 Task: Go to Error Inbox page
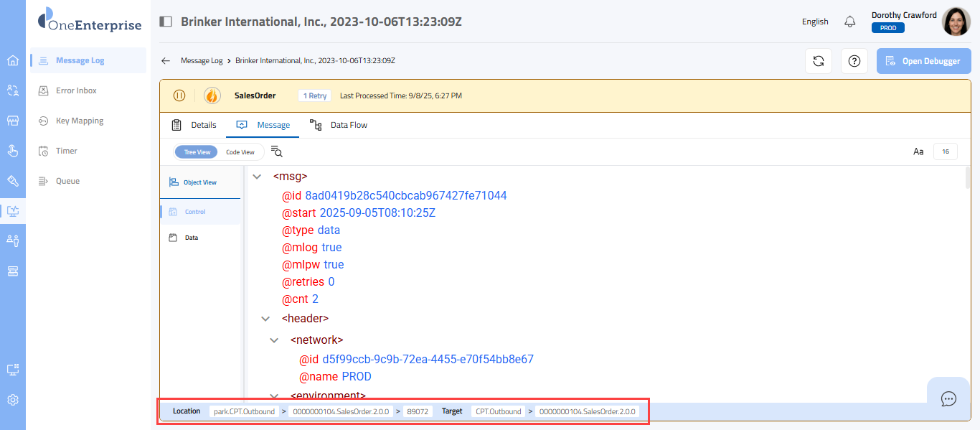point(76,90)
